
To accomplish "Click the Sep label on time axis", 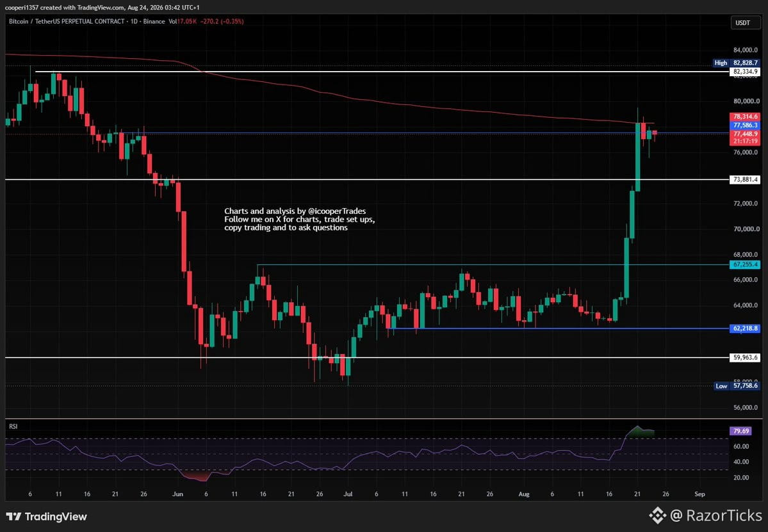I will pos(700,494).
